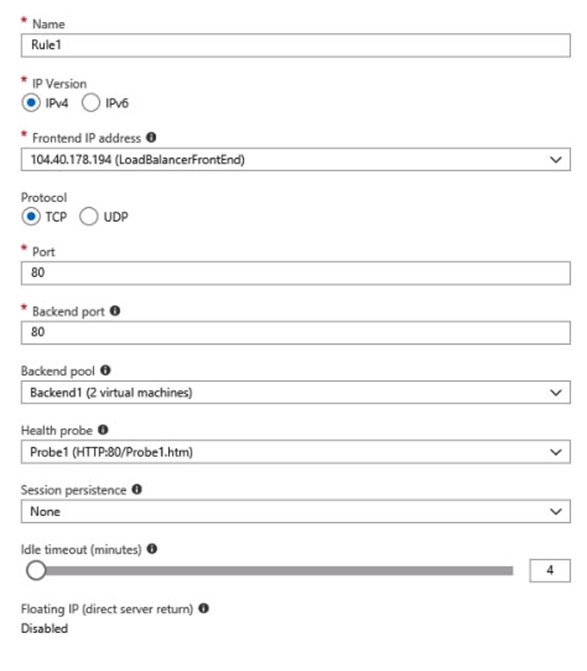Select the IPv4 radio button
Viewport: 587px width, 671px height.
[31, 103]
